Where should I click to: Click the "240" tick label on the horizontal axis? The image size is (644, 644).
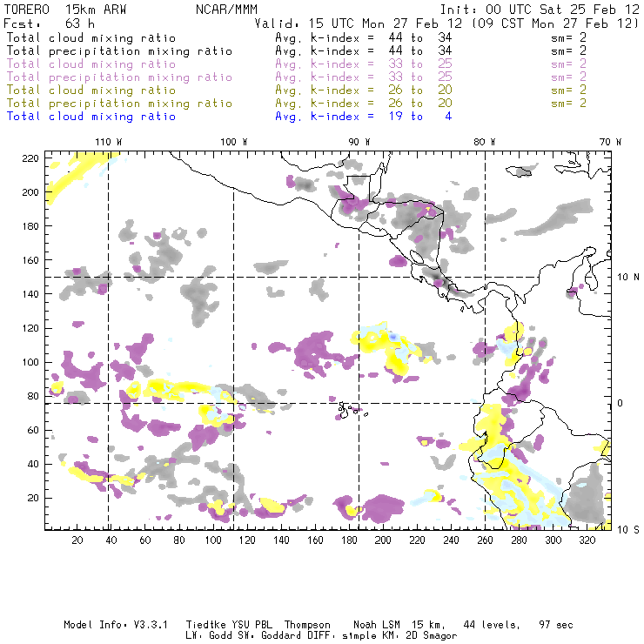coord(451,540)
